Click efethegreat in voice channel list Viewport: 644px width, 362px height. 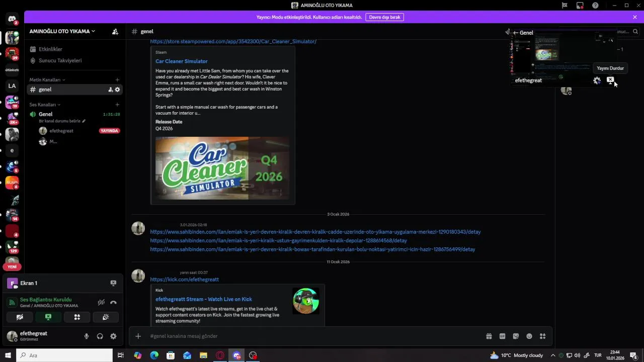(61, 131)
